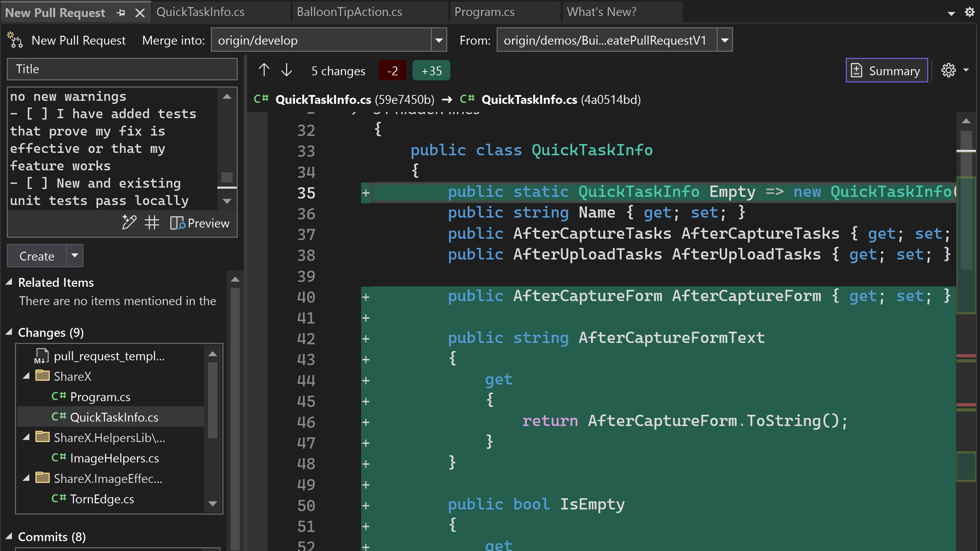
Task: Click the hashtag/work item link icon
Action: coord(151,223)
